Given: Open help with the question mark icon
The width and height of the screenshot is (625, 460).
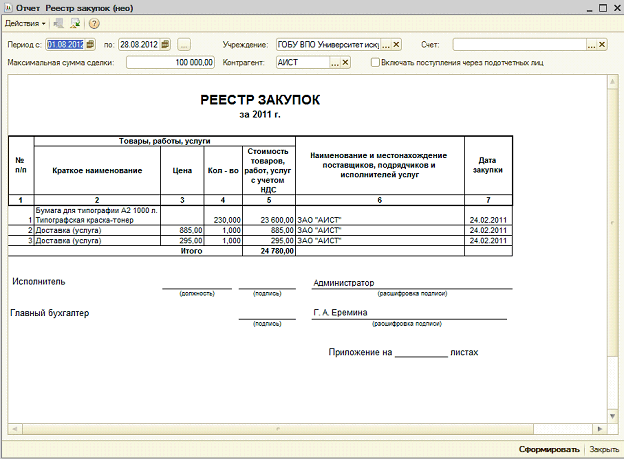Looking at the screenshot, I should pos(94,24).
